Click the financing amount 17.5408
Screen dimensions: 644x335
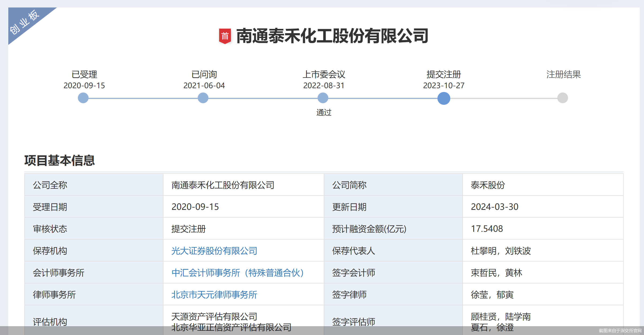click(x=487, y=229)
